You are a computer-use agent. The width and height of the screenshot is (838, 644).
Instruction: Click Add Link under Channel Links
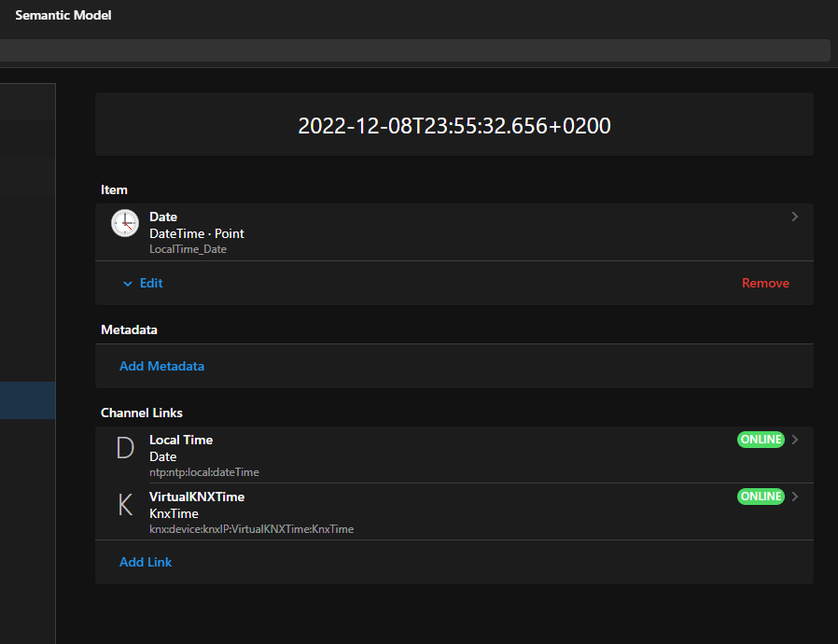[146, 562]
